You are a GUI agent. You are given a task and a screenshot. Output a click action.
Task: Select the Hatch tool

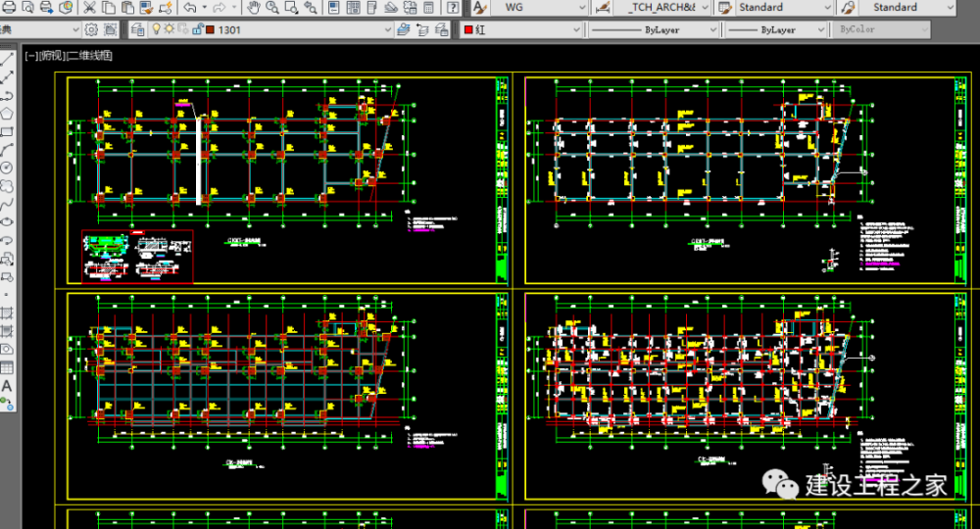7,313
